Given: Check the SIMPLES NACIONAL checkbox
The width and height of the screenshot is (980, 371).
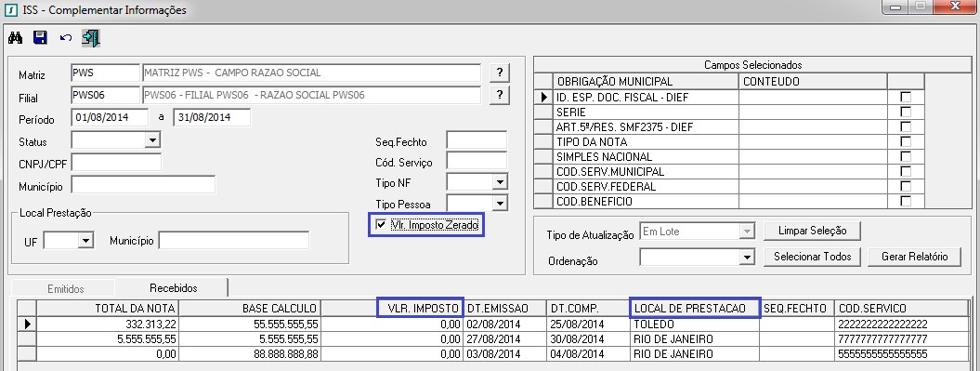Looking at the screenshot, I should [905, 157].
